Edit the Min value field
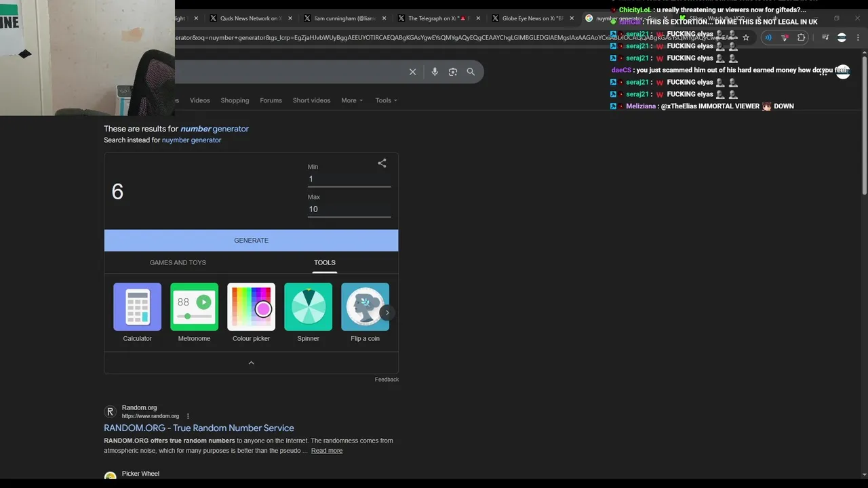868x488 pixels. point(349,179)
